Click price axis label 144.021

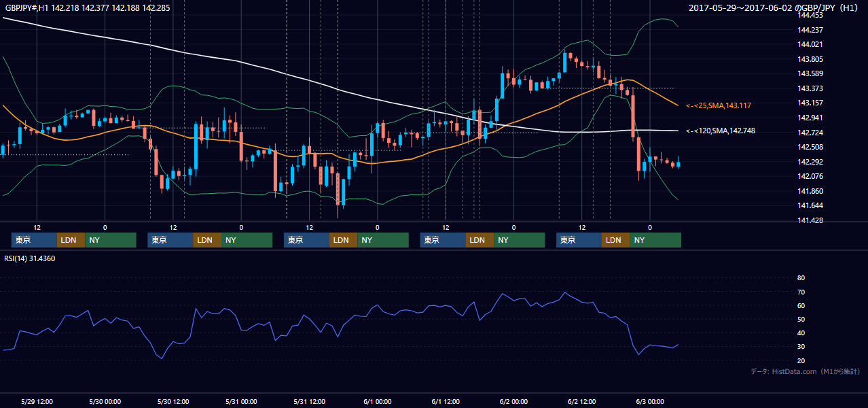coord(810,44)
